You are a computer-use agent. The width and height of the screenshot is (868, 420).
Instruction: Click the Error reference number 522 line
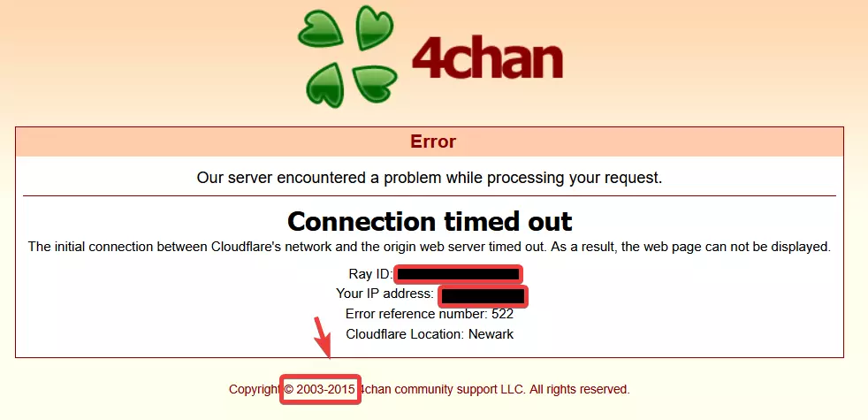click(430, 314)
